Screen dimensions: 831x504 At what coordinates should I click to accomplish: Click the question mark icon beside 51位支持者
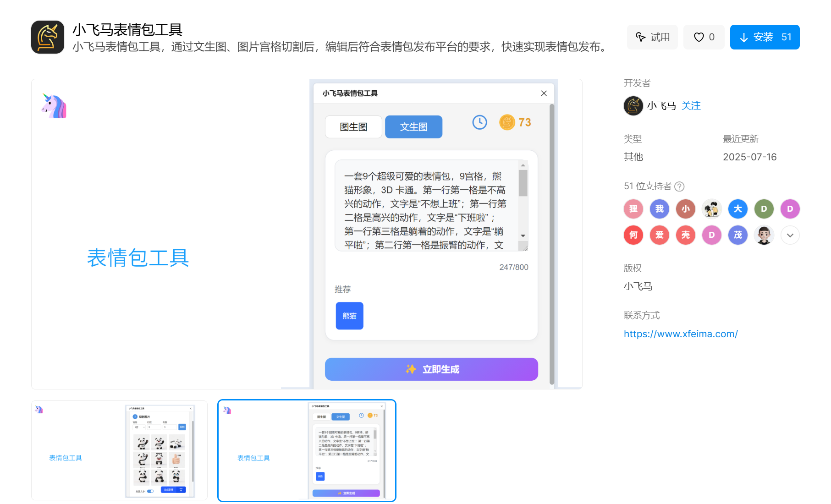point(680,186)
